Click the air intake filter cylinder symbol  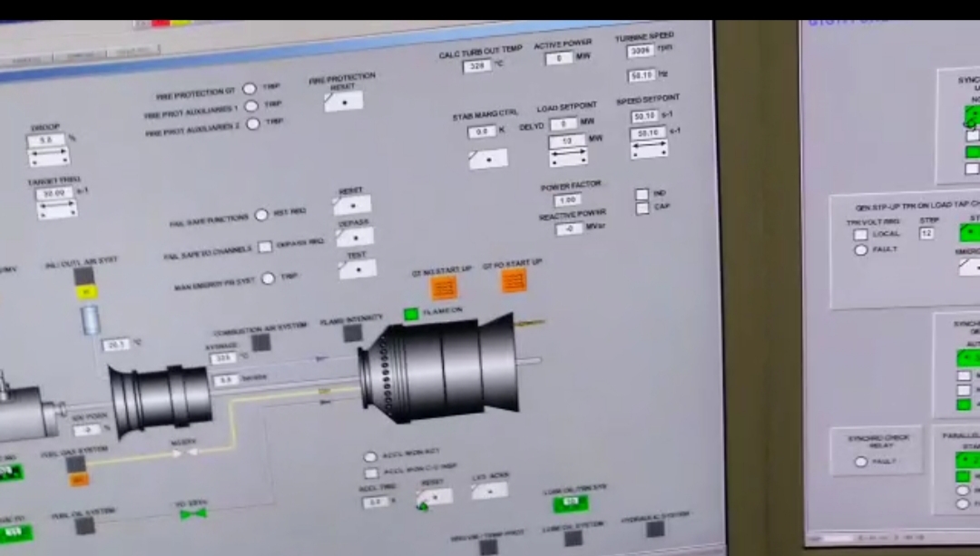90,319
